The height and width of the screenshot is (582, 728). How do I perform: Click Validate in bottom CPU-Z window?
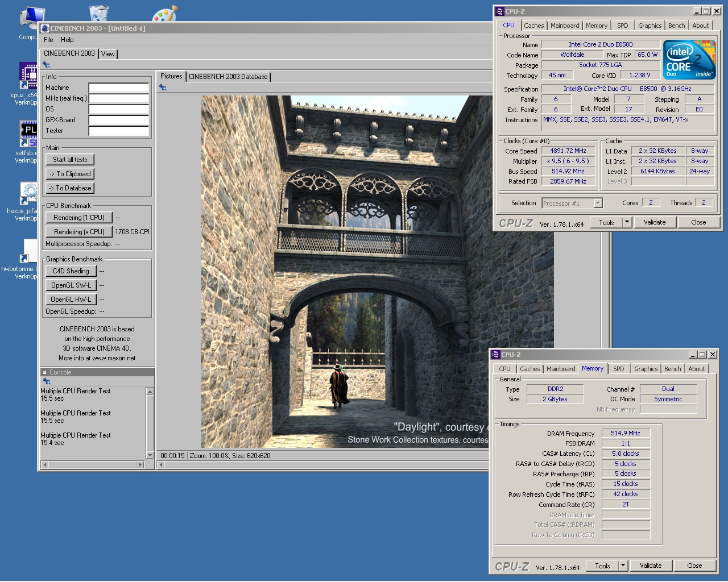651,566
